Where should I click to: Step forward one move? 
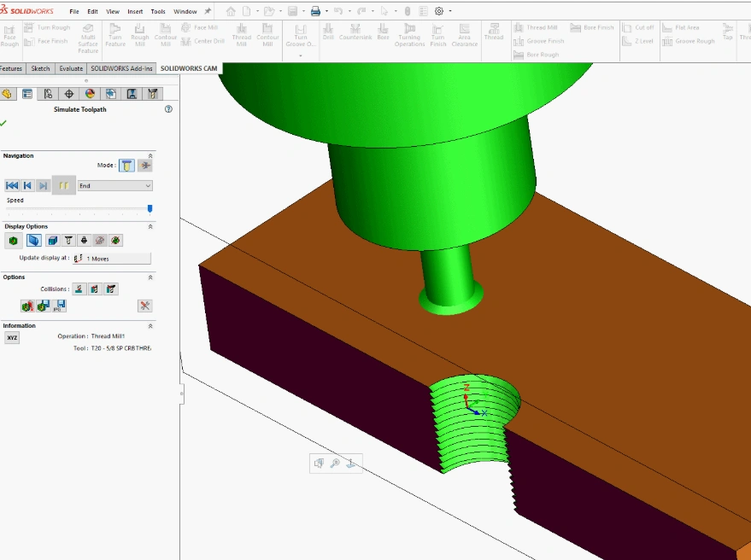tap(43, 186)
